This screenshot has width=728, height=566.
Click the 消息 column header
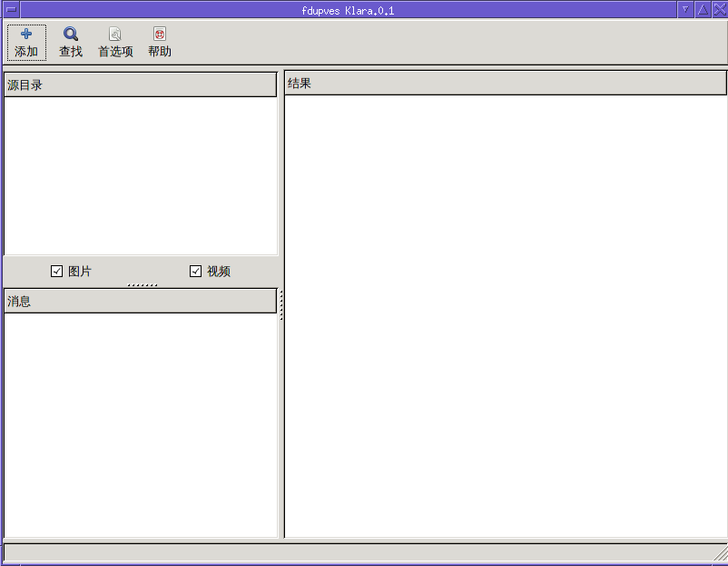(140, 301)
